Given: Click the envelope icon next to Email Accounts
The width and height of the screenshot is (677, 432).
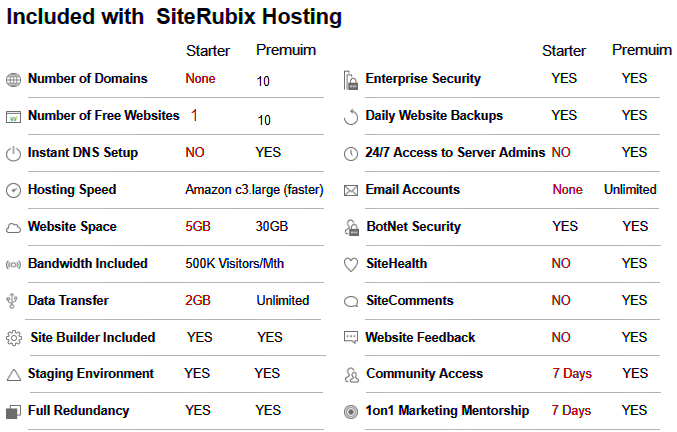Looking at the screenshot, I should tap(351, 190).
